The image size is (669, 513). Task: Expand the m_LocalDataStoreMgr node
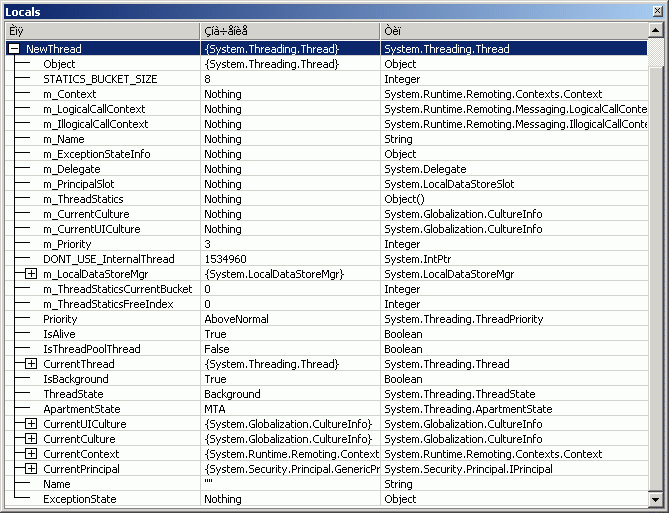pyautogui.click(x=31, y=274)
